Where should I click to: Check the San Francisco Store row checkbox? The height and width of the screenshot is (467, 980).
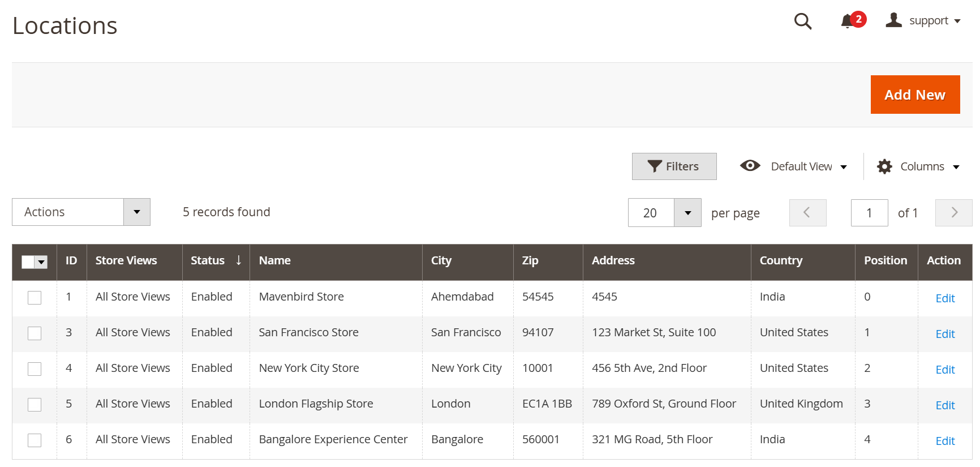(x=35, y=333)
